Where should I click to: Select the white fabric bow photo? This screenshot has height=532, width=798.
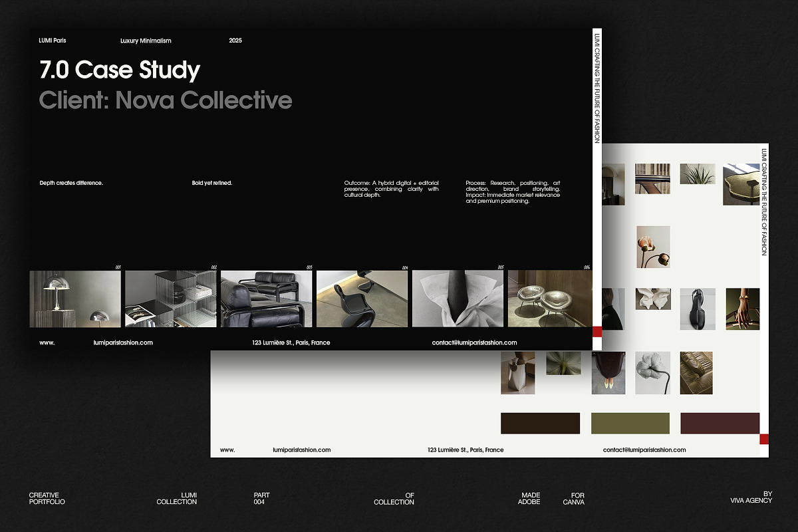[x=652, y=299]
